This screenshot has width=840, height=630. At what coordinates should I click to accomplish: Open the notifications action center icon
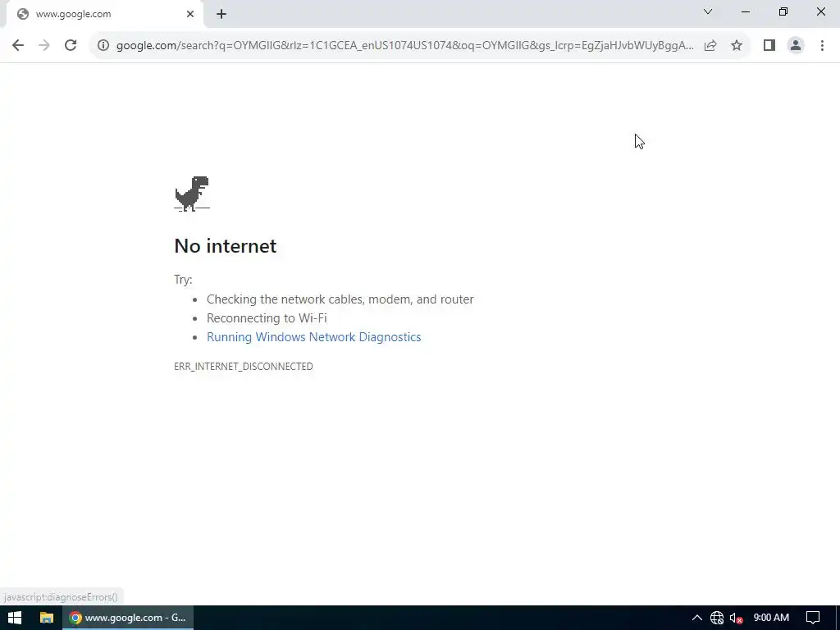pyautogui.click(x=813, y=618)
